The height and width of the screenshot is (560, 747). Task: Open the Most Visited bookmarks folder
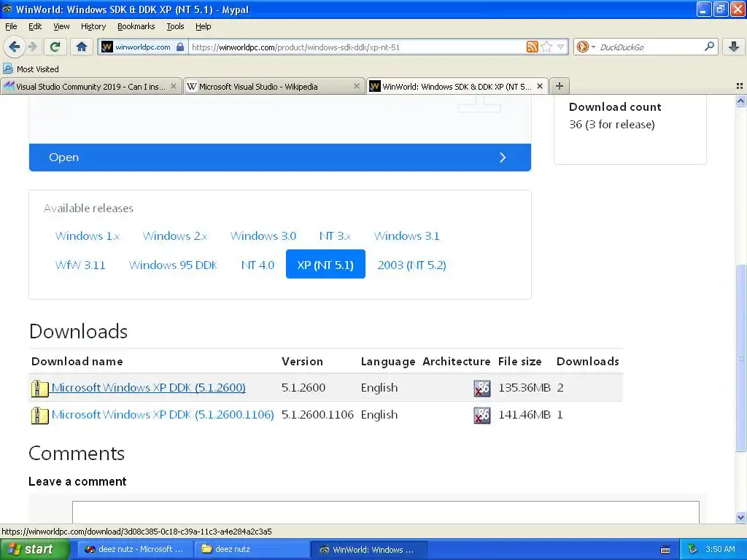click(x=31, y=69)
